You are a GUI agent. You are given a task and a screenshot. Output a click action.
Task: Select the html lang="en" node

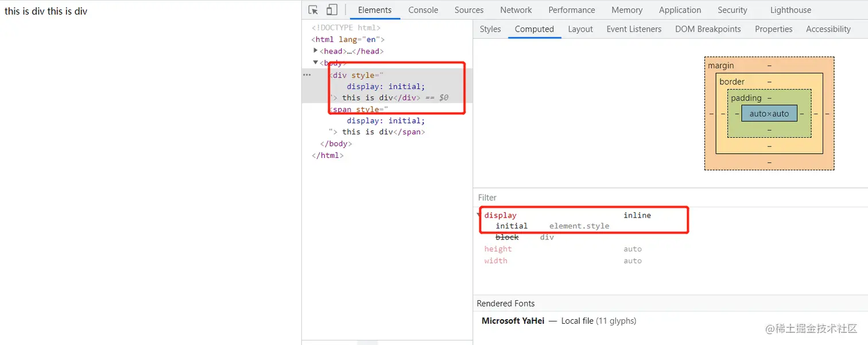point(348,40)
